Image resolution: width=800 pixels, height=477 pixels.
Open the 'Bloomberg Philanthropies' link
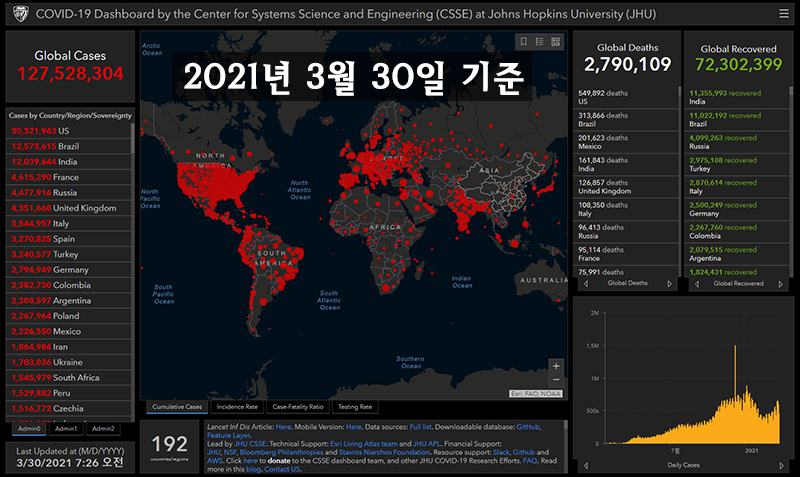pyautogui.click(x=281, y=453)
